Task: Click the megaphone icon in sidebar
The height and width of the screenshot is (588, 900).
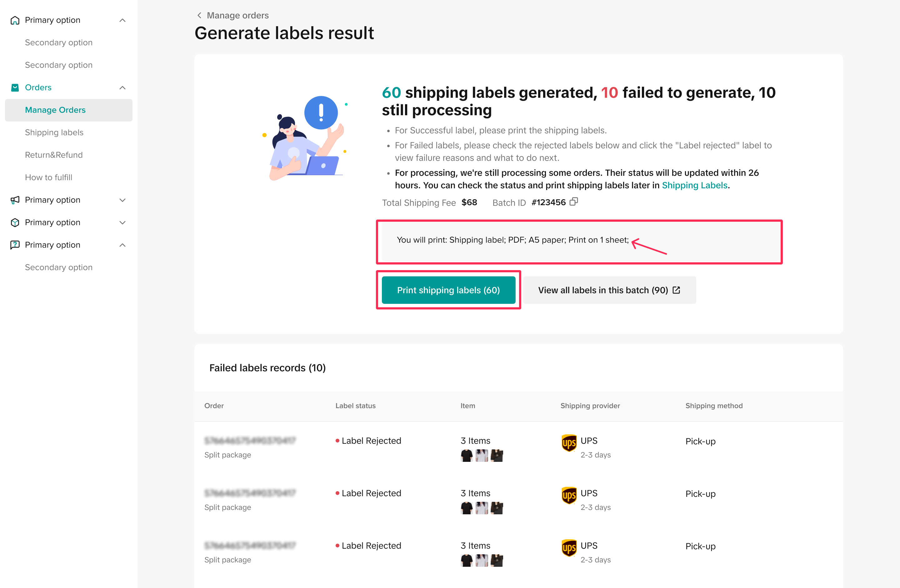Action: 15,200
